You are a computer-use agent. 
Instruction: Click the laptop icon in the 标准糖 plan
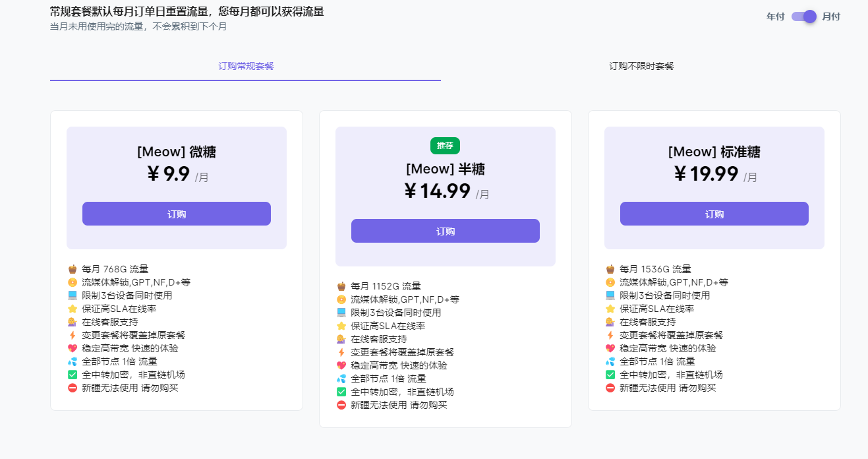(610, 295)
